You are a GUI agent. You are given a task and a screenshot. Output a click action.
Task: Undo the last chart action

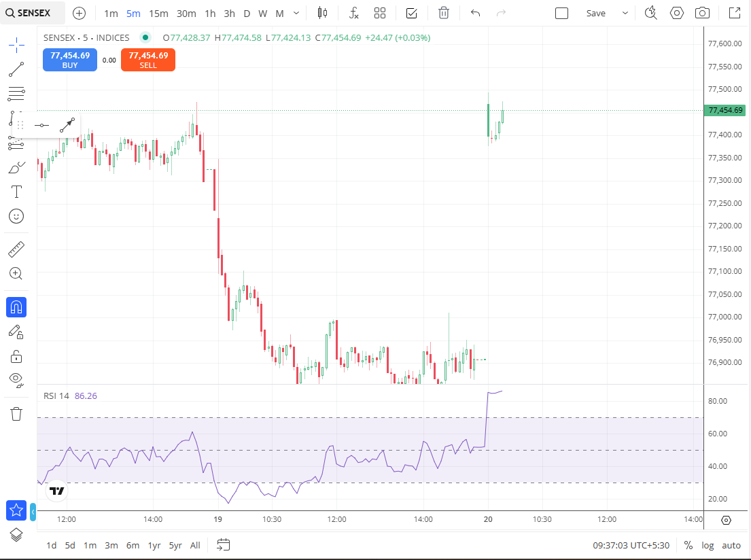click(475, 13)
